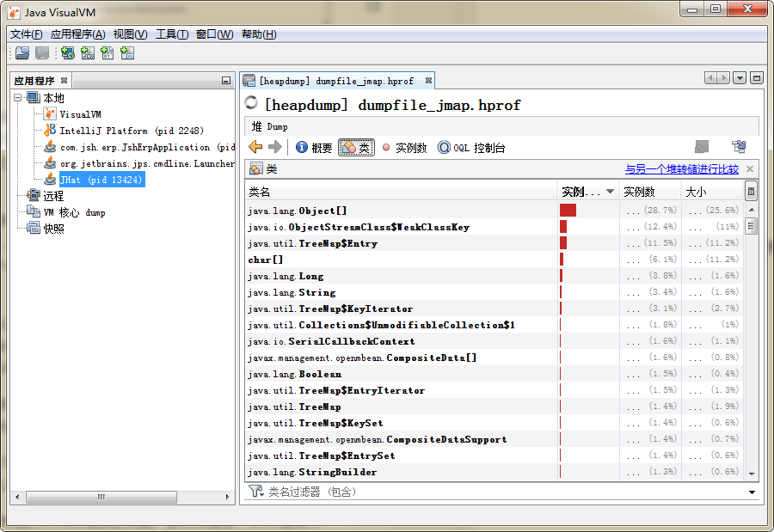The height and width of the screenshot is (532, 774).
Task: Close the heapdump dumpfile_jmap.hprof tab
Action: (428, 80)
